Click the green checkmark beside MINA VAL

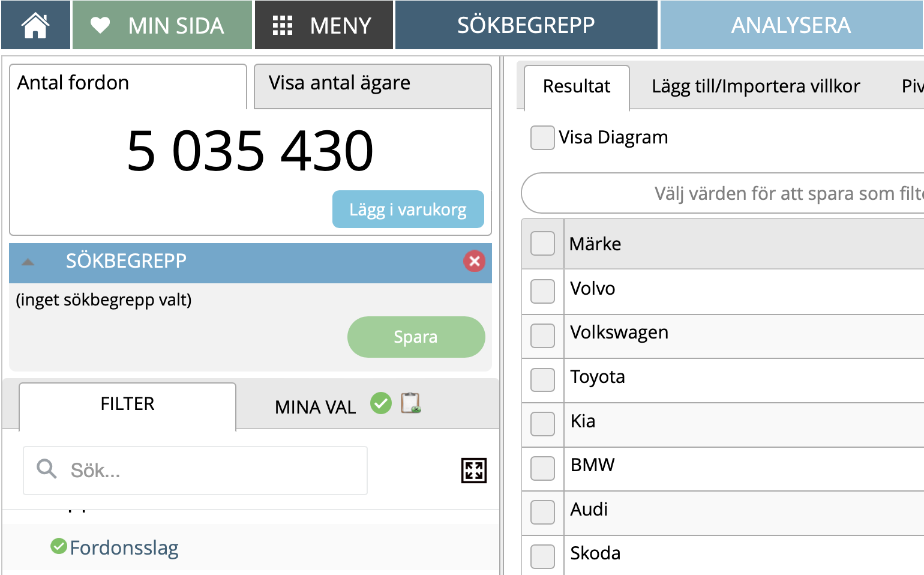(381, 403)
